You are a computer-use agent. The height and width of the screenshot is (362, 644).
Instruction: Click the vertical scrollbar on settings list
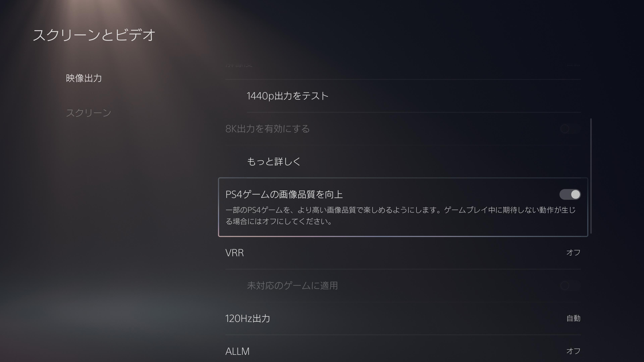point(591,176)
